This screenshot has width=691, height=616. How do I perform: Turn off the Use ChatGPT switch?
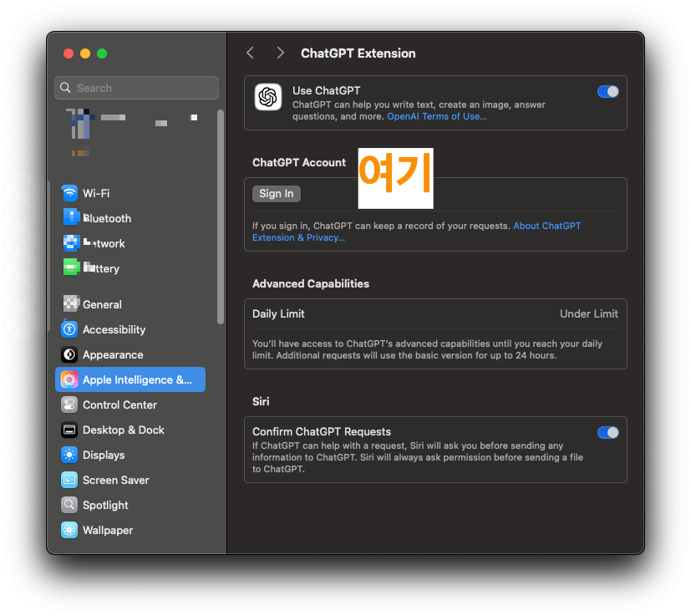click(607, 92)
